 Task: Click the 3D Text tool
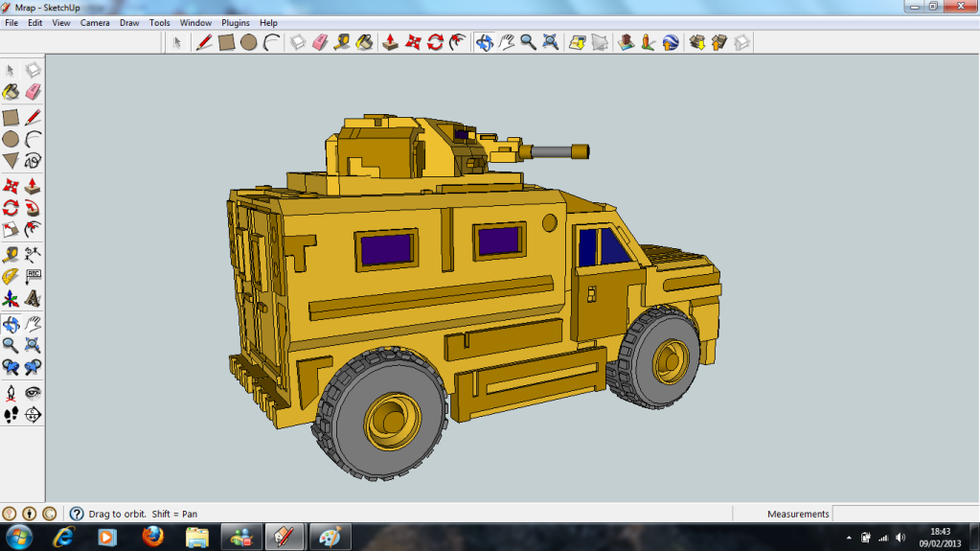point(33,298)
